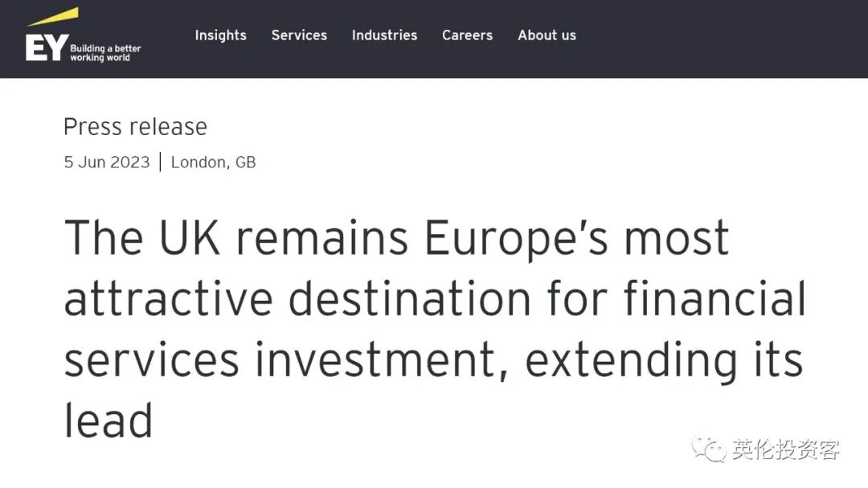Click the vertical divider next to the date
This screenshot has height=488, width=868.
tap(158, 161)
